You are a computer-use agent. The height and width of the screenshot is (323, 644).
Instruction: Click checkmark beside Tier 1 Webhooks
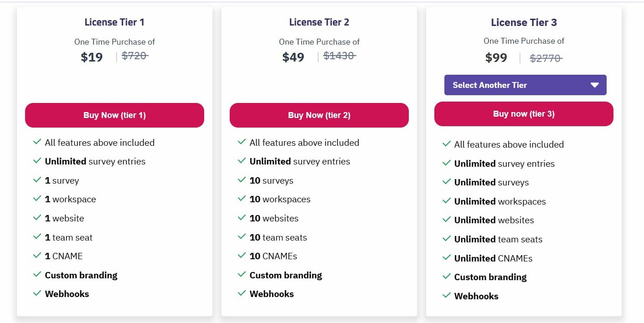pyautogui.click(x=37, y=293)
